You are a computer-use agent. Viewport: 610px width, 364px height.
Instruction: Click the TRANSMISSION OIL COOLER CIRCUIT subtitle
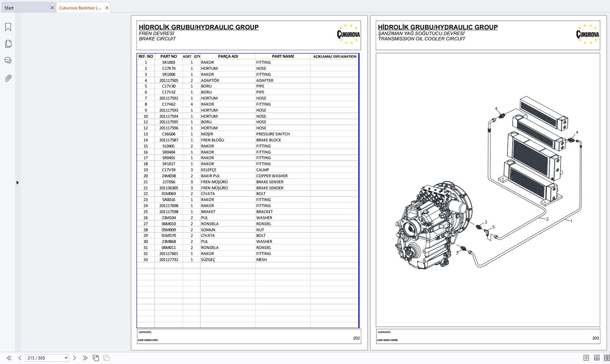pos(422,39)
